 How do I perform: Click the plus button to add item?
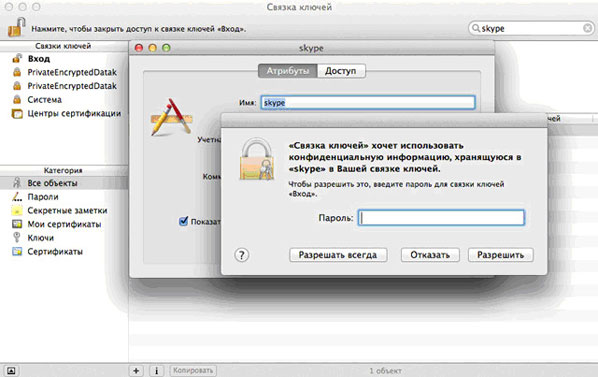coord(136,371)
